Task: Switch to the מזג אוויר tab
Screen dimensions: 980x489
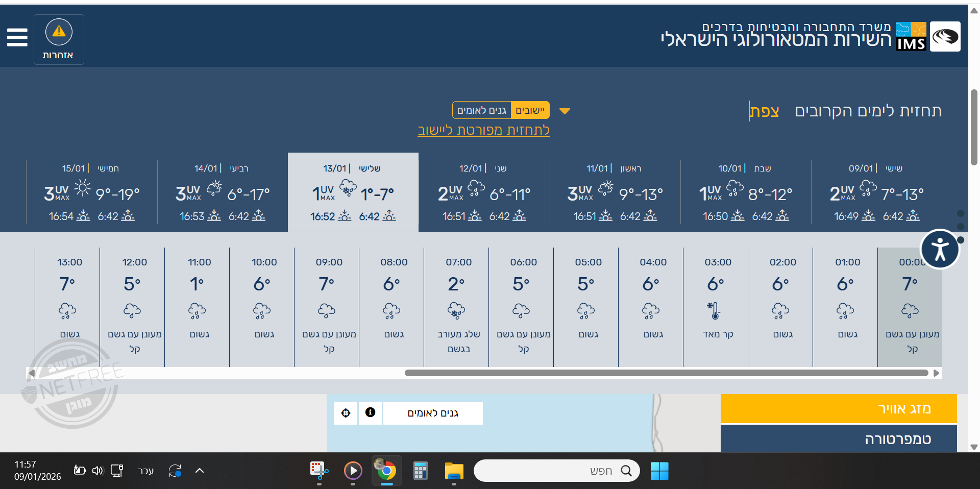Action: click(x=838, y=408)
